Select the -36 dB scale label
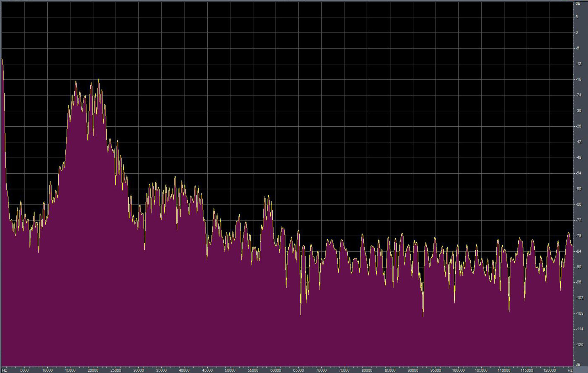588x373 pixels. coord(578,126)
